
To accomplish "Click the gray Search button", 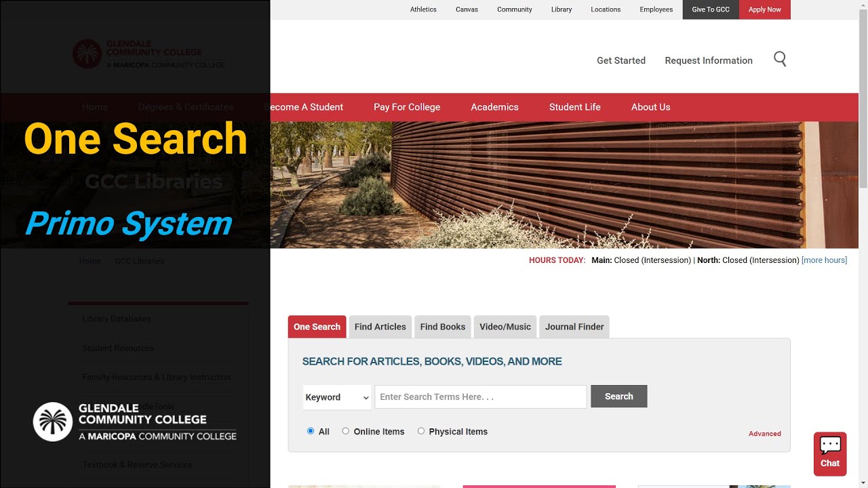I will pos(619,396).
